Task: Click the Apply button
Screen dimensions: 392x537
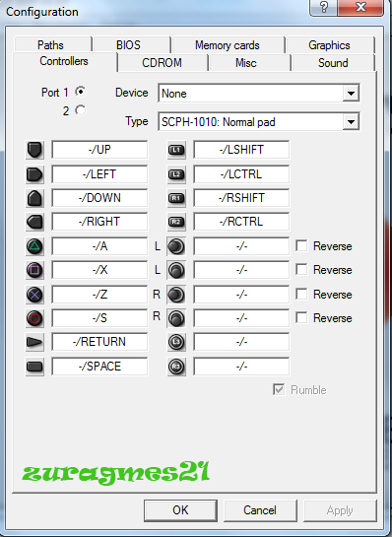Action: 340,510
